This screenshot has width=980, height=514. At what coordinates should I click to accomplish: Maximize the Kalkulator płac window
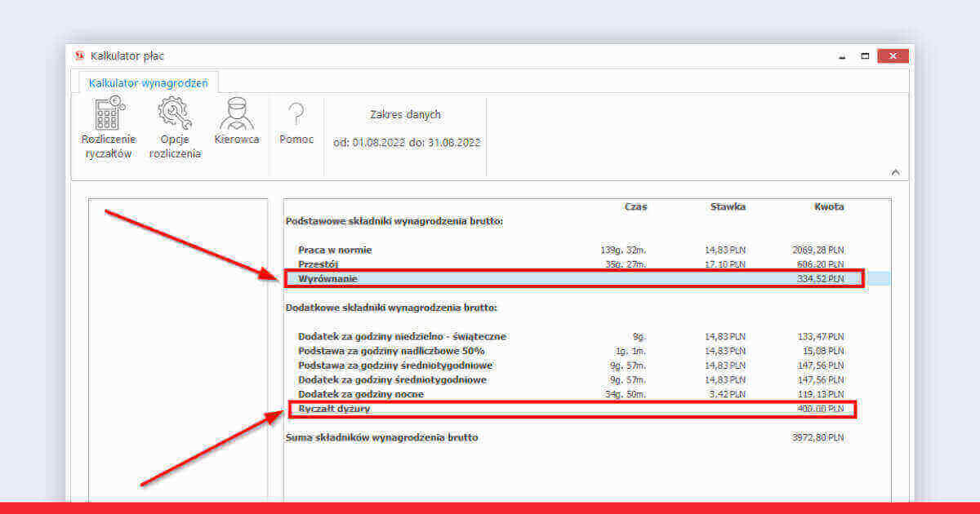(x=865, y=56)
